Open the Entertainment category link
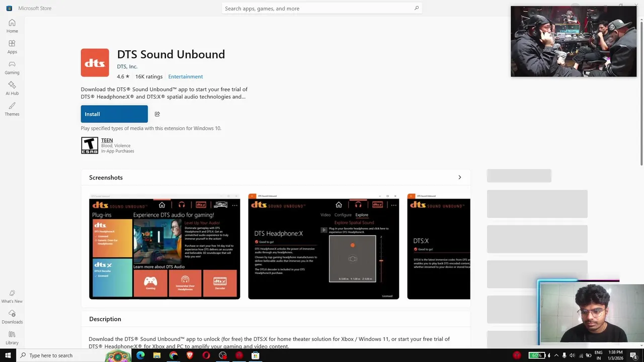The height and width of the screenshot is (362, 644). point(186,76)
